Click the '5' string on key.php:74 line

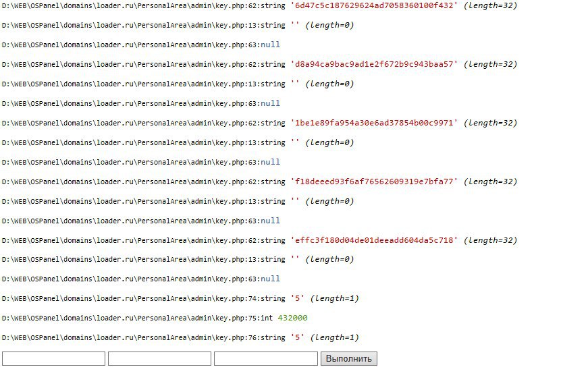coord(297,299)
